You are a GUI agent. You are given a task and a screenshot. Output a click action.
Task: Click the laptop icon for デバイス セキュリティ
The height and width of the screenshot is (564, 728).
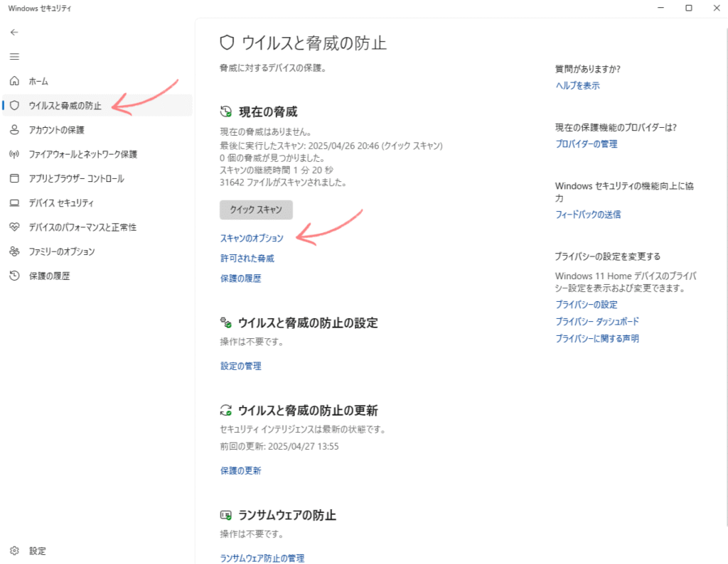click(x=14, y=202)
